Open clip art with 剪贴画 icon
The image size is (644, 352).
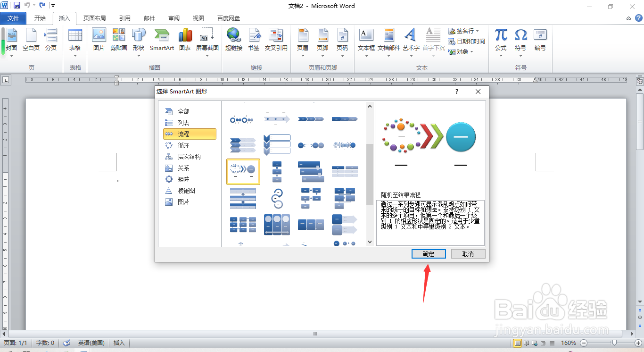point(119,40)
